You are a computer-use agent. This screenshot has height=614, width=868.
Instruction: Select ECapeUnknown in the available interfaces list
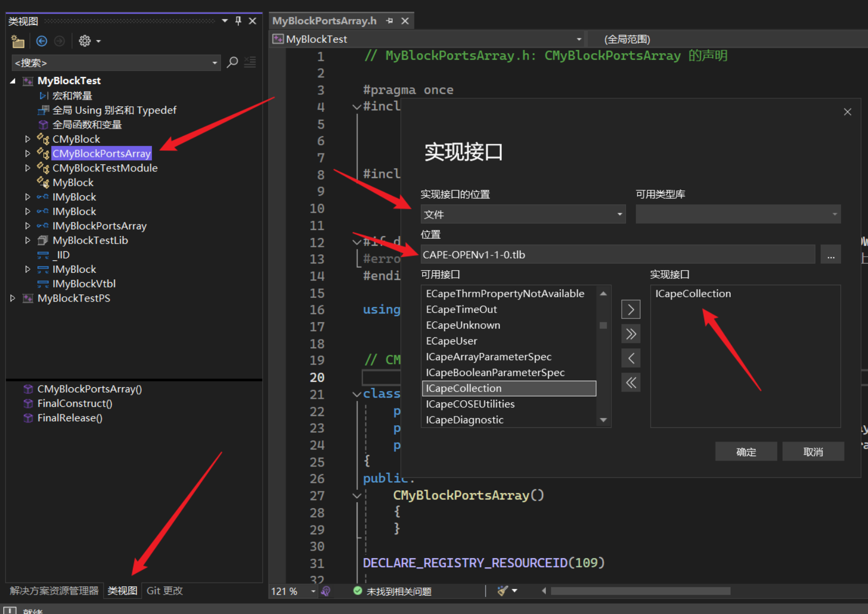click(x=463, y=325)
